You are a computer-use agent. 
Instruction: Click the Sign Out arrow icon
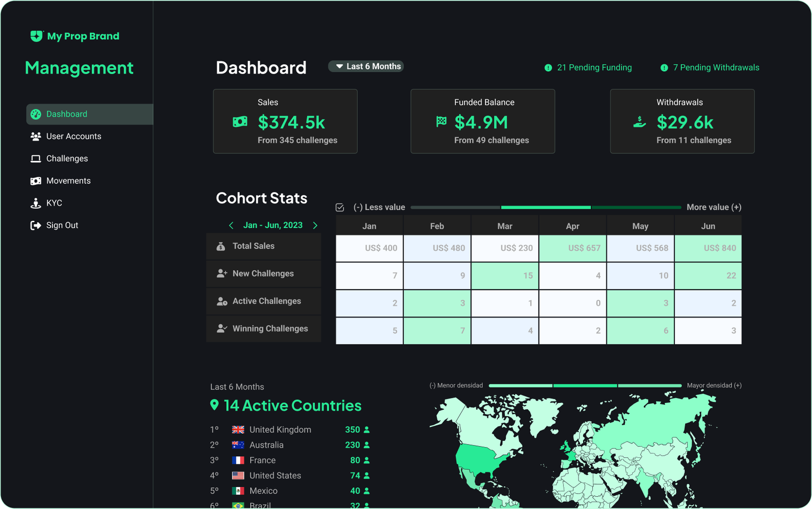36,225
